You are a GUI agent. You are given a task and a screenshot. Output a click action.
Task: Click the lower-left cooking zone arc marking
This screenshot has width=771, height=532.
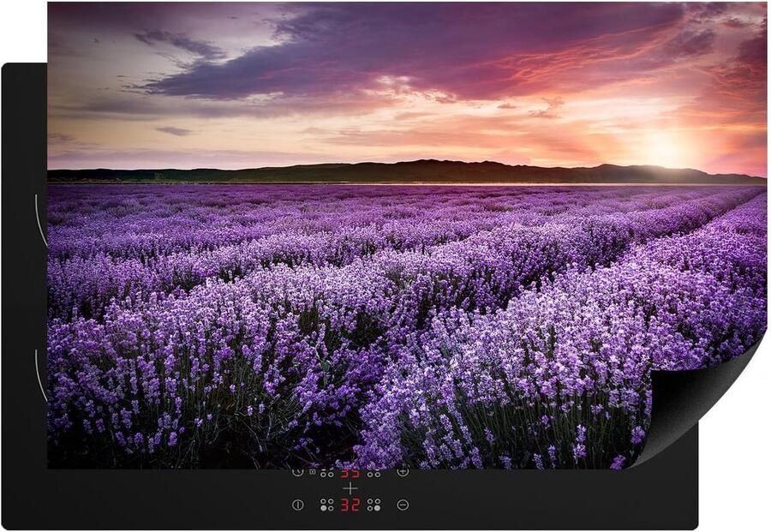pyautogui.click(x=40, y=374)
